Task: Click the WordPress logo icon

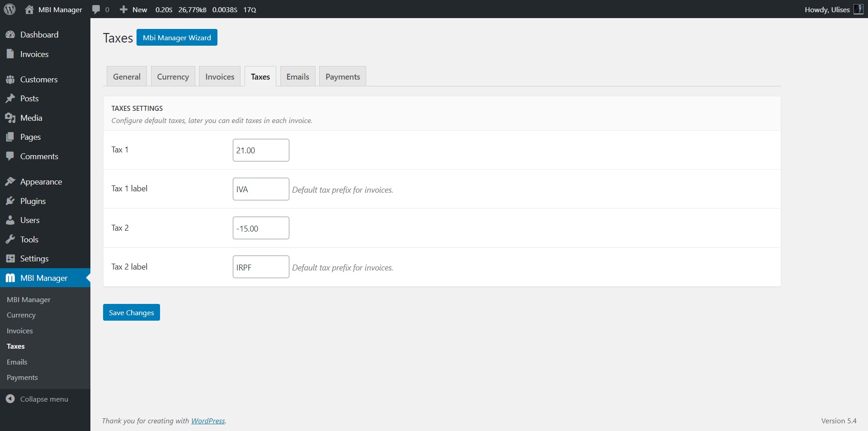Action: [9, 9]
